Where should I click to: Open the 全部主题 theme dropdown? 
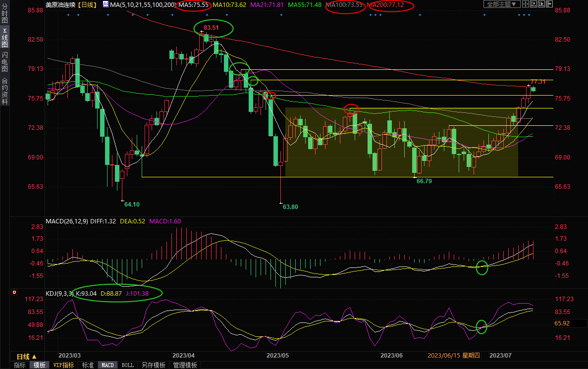501,4
